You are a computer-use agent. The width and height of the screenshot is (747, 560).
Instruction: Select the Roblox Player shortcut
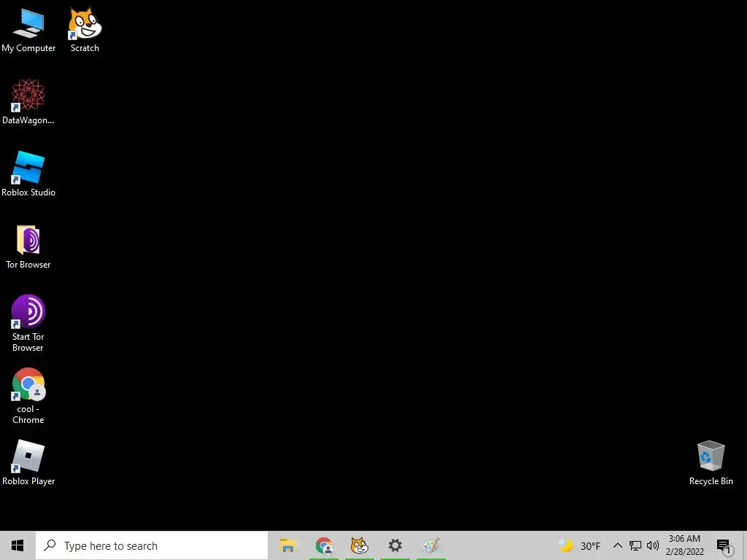pyautogui.click(x=28, y=463)
